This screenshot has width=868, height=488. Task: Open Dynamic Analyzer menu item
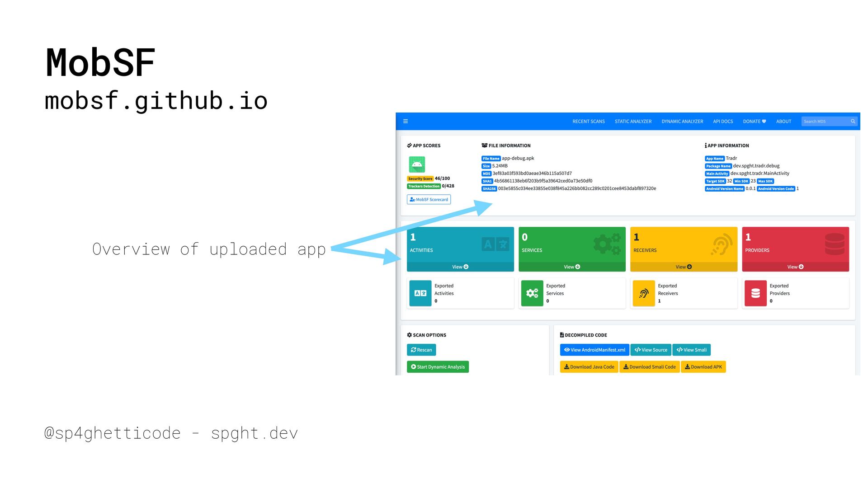click(x=682, y=121)
